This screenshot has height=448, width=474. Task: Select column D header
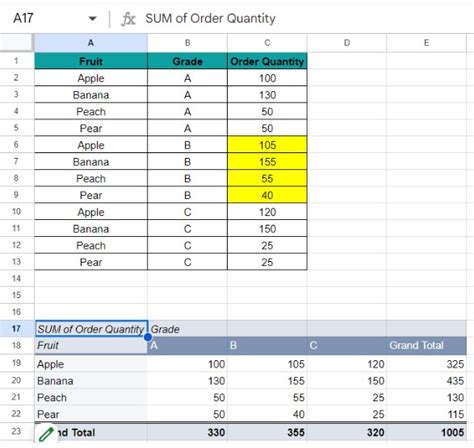click(347, 43)
